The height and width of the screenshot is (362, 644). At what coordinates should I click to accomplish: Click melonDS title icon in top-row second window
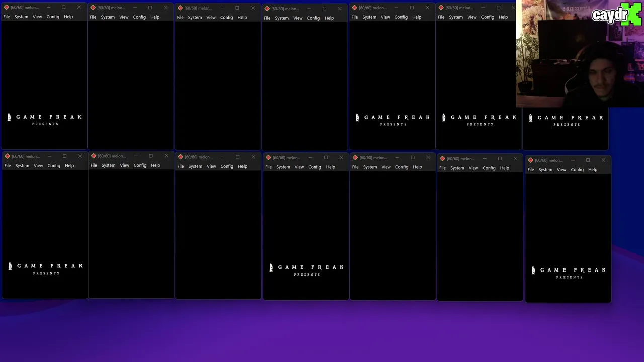(x=93, y=8)
